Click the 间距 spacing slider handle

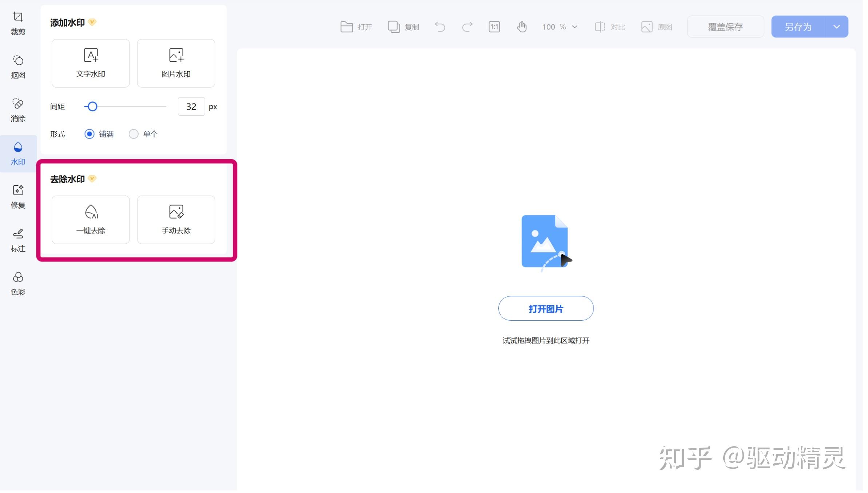92,107
